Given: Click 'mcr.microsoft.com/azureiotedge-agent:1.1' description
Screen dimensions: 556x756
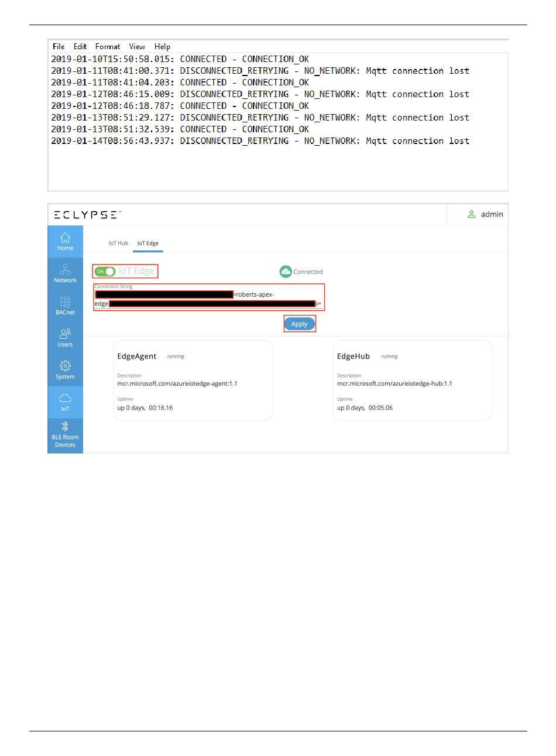Looking at the screenshot, I should tap(177, 384).
